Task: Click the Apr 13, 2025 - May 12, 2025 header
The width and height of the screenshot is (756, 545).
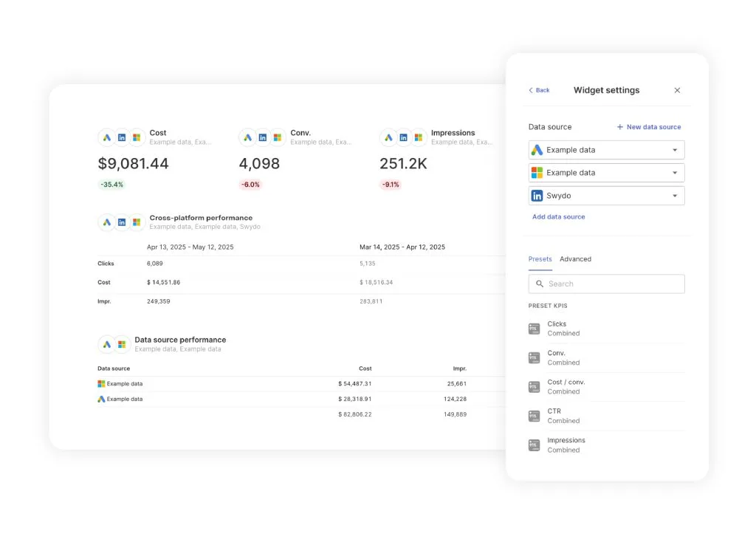Action: [190, 247]
